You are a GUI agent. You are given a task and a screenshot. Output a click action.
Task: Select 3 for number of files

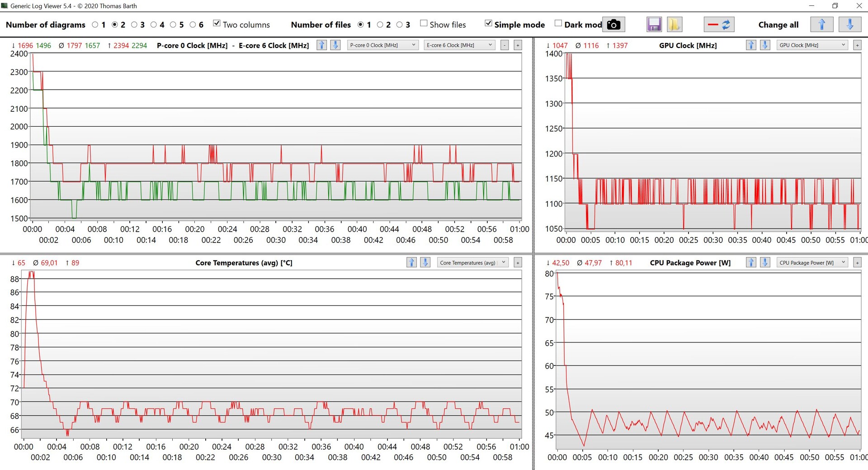[400, 25]
